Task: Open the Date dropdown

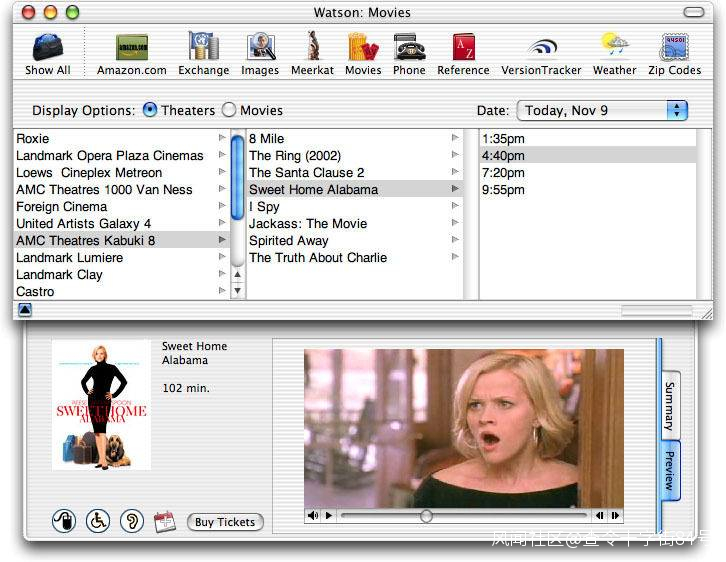Action: point(602,111)
